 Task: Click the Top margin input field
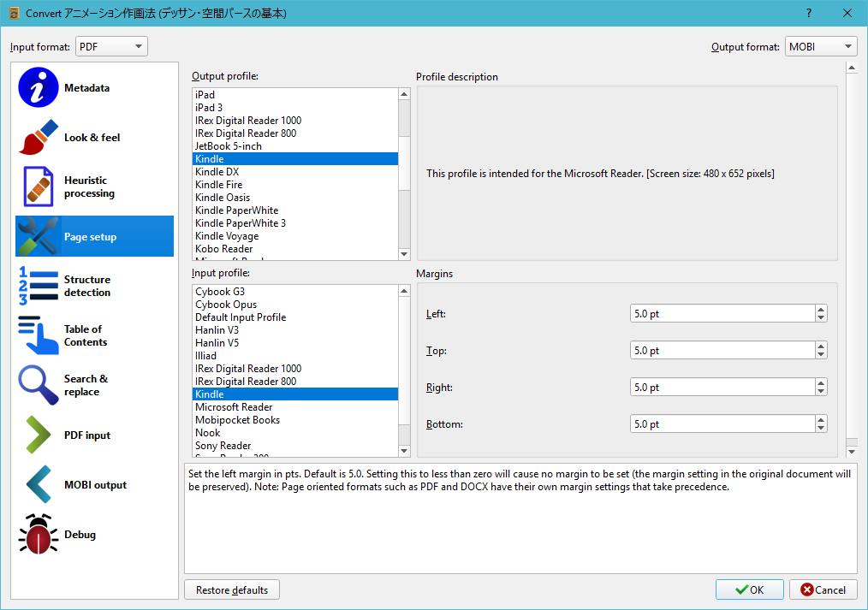point(722,351)
